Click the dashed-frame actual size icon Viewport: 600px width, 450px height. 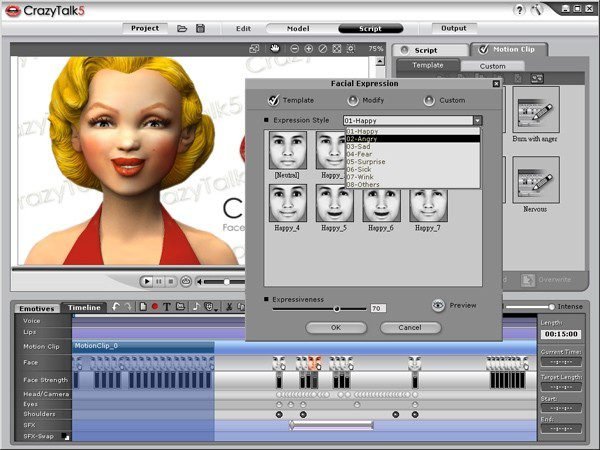(x=351, y=49)
